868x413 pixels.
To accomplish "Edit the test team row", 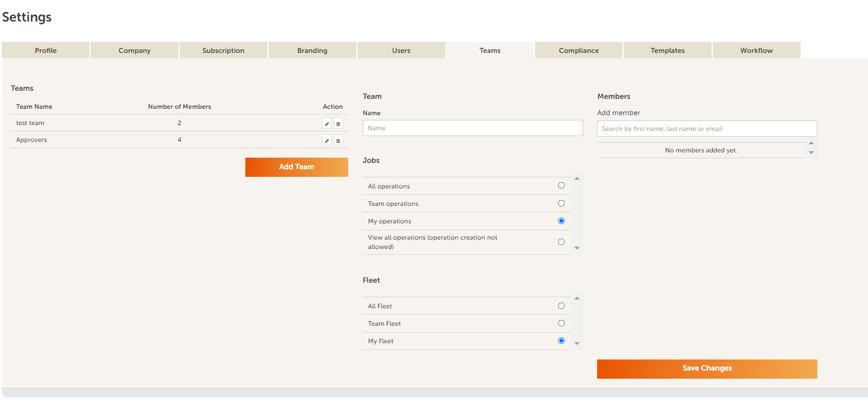I will pos(327,123).
